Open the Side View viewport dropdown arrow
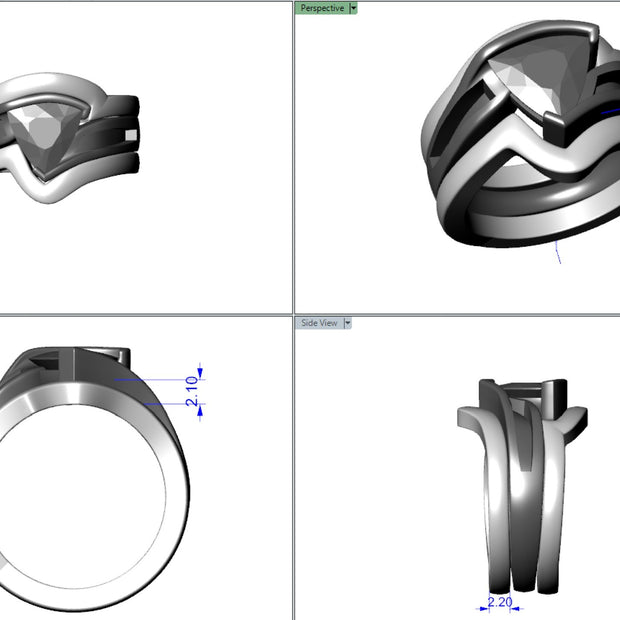The height and width of the screenshot is (620, 620). [348, 323]
